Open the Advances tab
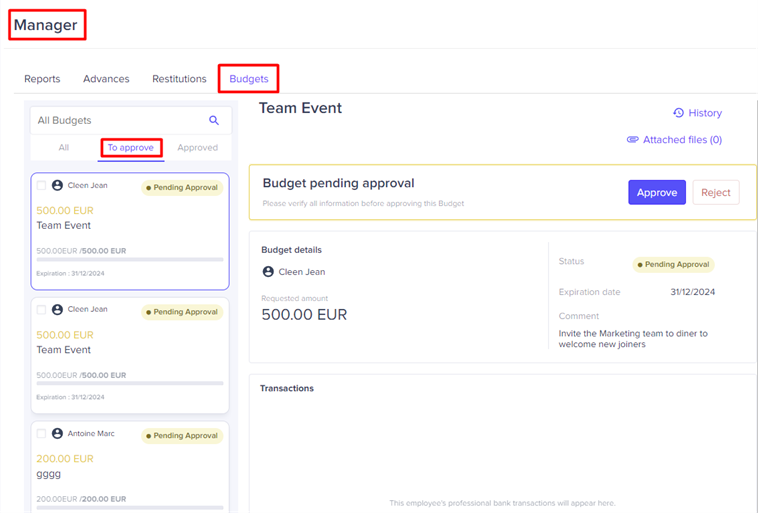 [106, 79]
